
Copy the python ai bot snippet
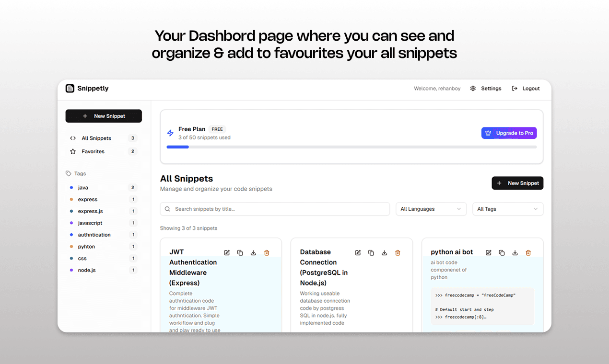[502, 253]
